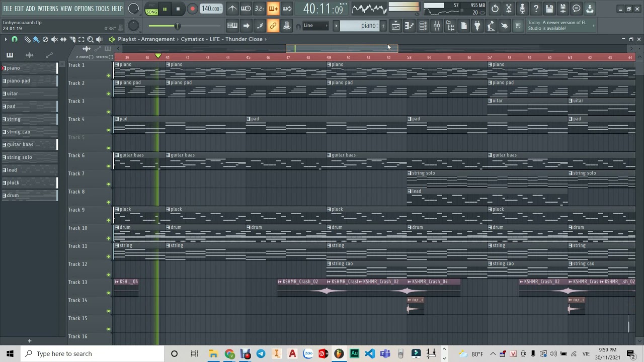Image resolution: width=644 pixels, height=362 pixels.
Task: Toggle wait for input before recording
Action: click(246, 9)
